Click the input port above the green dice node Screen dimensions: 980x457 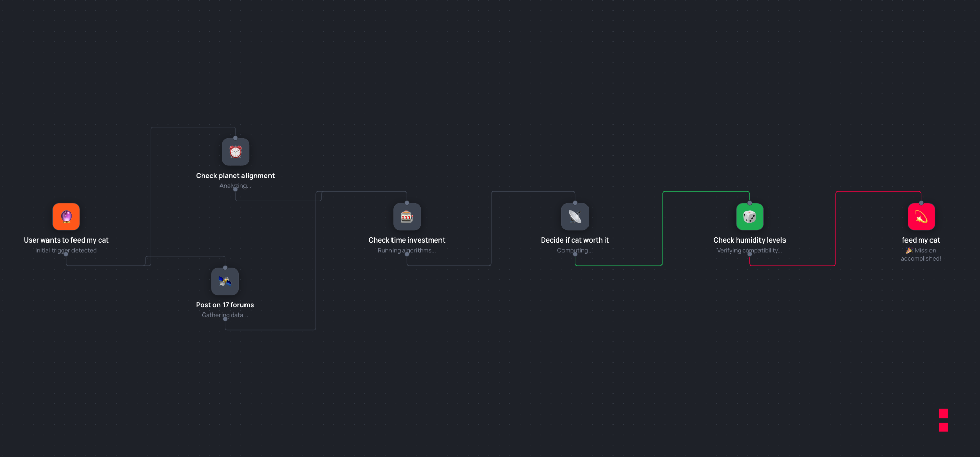coord(750,203)
